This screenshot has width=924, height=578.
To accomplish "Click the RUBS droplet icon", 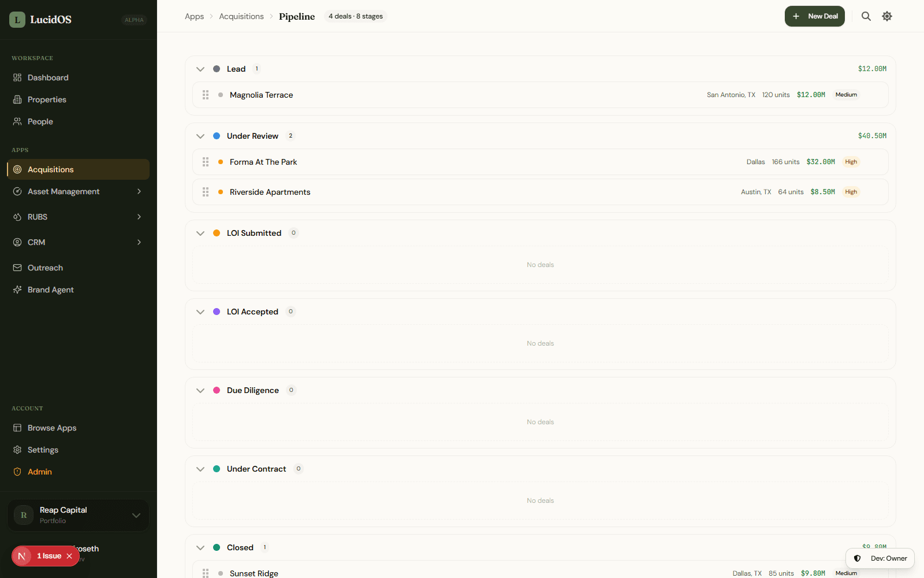I will click(17, 217).
